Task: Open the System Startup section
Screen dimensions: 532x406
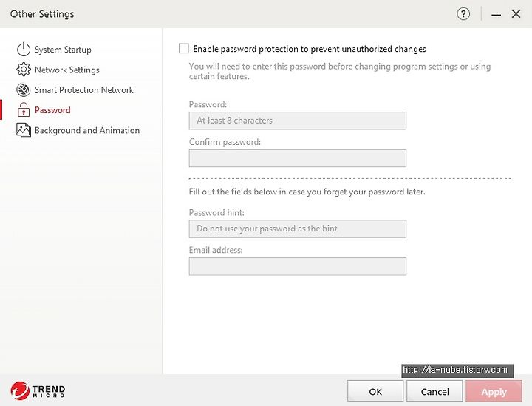Action: (x=63, y=50)
